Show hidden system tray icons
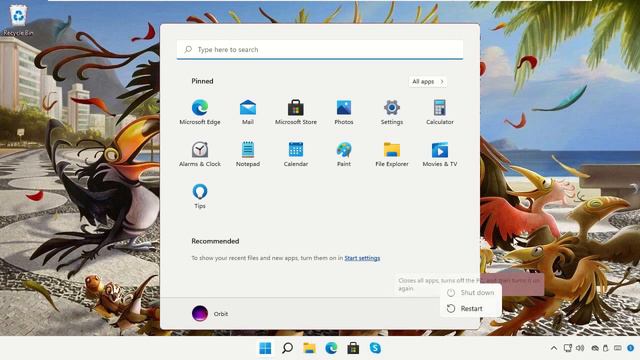Image resolution: width=640 pixels, height=360 pixels. pos(554,348)
